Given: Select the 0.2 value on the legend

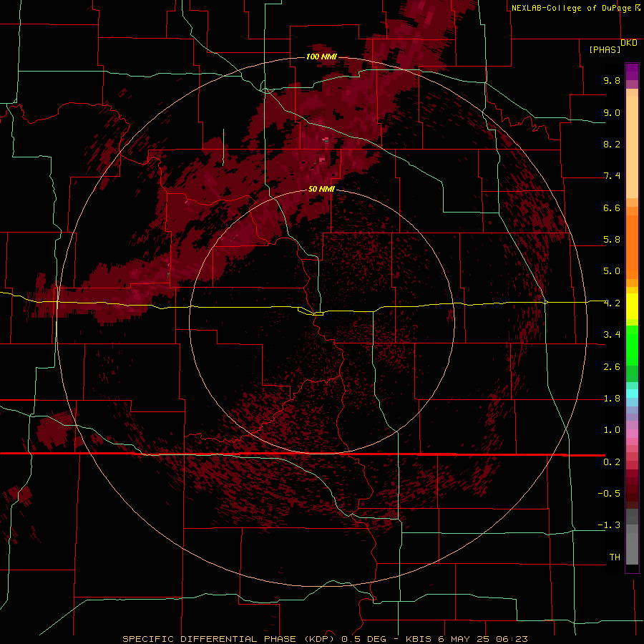Looking at the screenshot, I should tap(612, 462).
